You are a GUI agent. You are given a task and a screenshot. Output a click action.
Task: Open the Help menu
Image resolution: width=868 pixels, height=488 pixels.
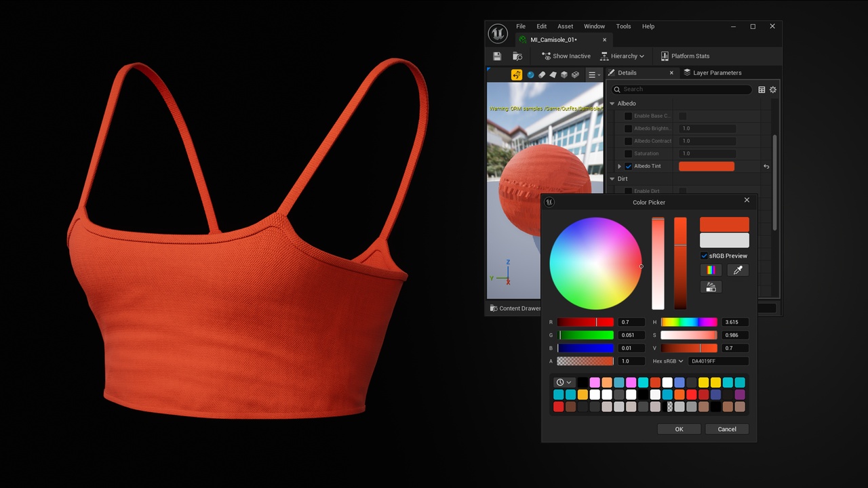648,26
